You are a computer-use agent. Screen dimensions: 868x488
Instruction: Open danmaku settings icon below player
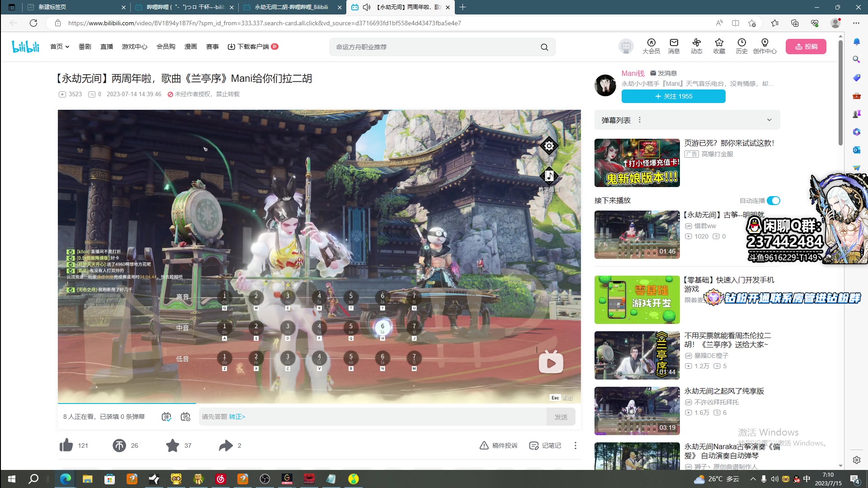coord(185,417)
